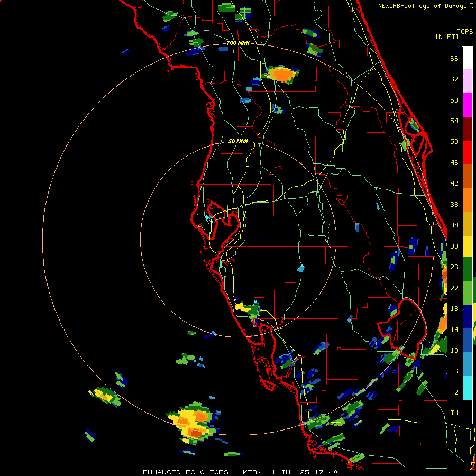Image resolution: width=476 pixels, height=476 pixels.
Task: Pick the navy blue legend band
Action: 467,317
